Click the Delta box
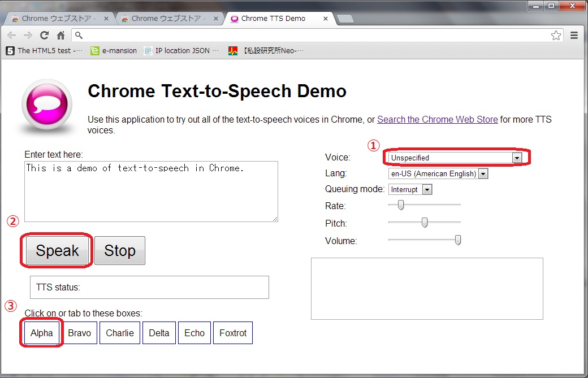588x378 pixels. (159, 333)
